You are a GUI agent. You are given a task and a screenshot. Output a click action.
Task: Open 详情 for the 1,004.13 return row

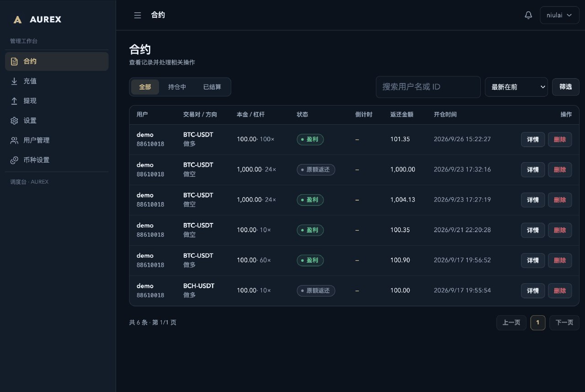tap(533, 200)
